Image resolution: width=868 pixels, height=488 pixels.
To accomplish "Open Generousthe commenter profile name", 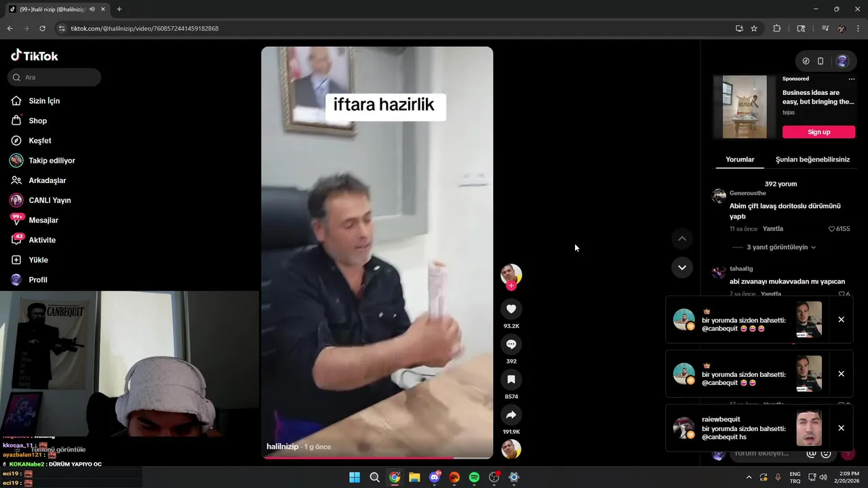I will 748,193.
